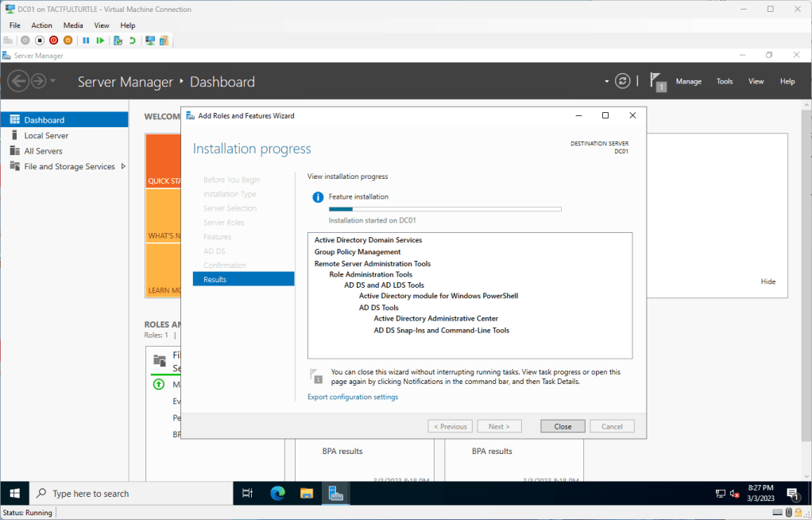Select Local Server in the sidebar
The image size is (812, 520).
46,135
